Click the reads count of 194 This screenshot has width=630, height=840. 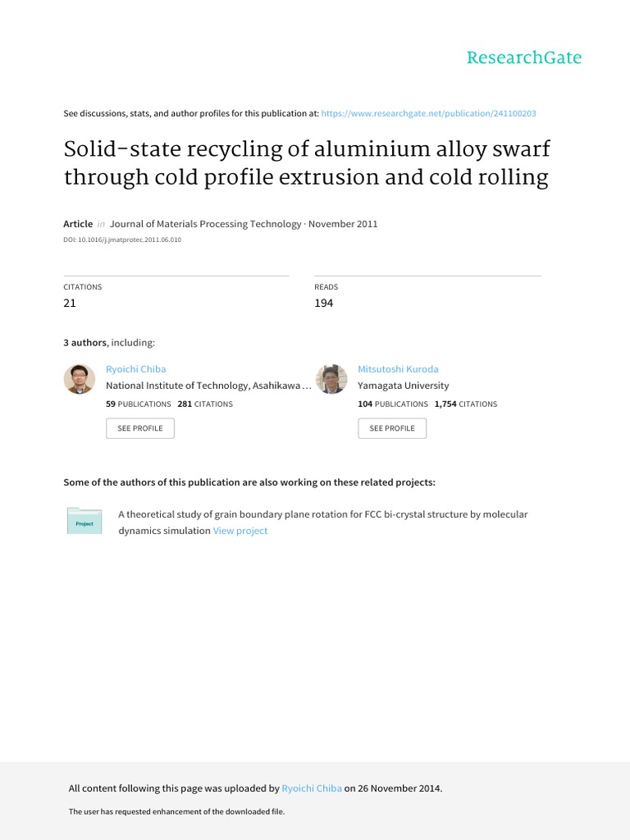[x=324, y=304]
